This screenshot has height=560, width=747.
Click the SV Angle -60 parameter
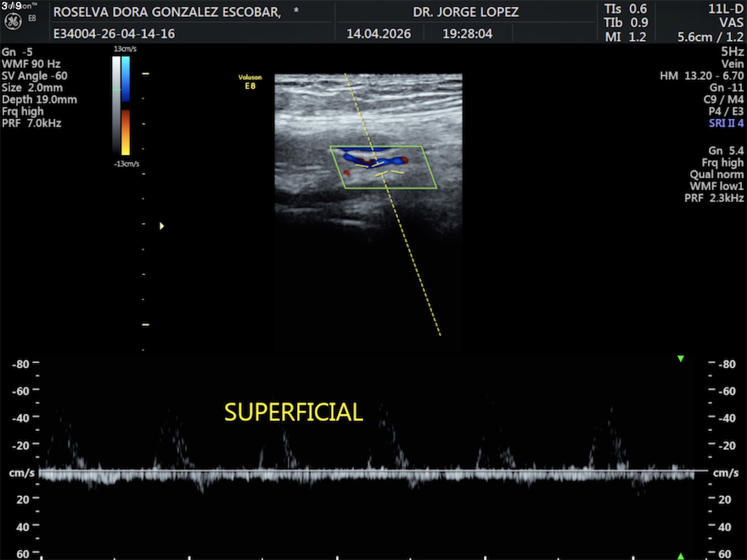(34, 76)
